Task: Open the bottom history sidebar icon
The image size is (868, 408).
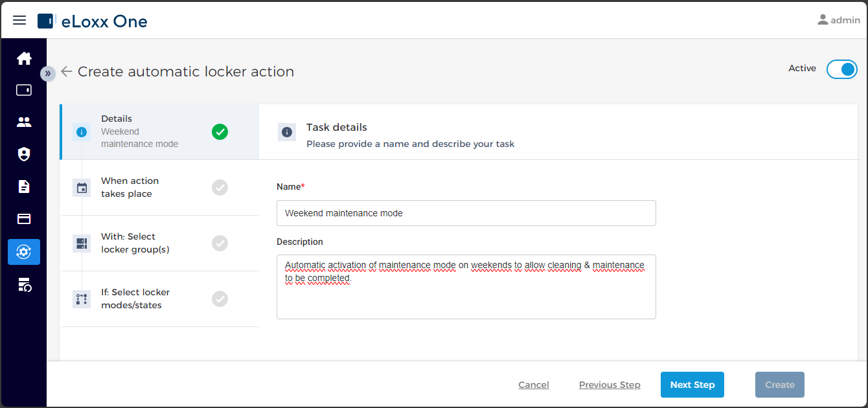Action: coord(24,284)
